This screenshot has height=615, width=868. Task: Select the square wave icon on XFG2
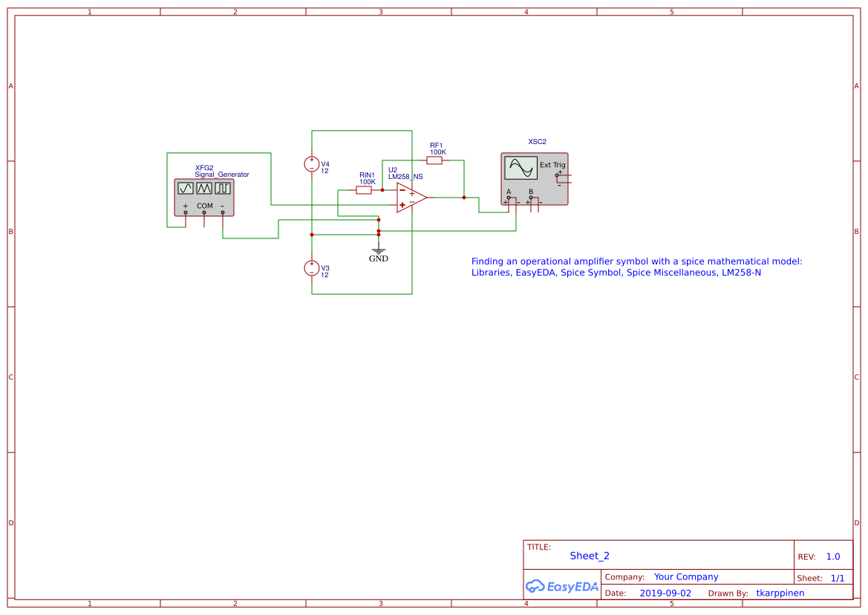[x=223, y=187]
